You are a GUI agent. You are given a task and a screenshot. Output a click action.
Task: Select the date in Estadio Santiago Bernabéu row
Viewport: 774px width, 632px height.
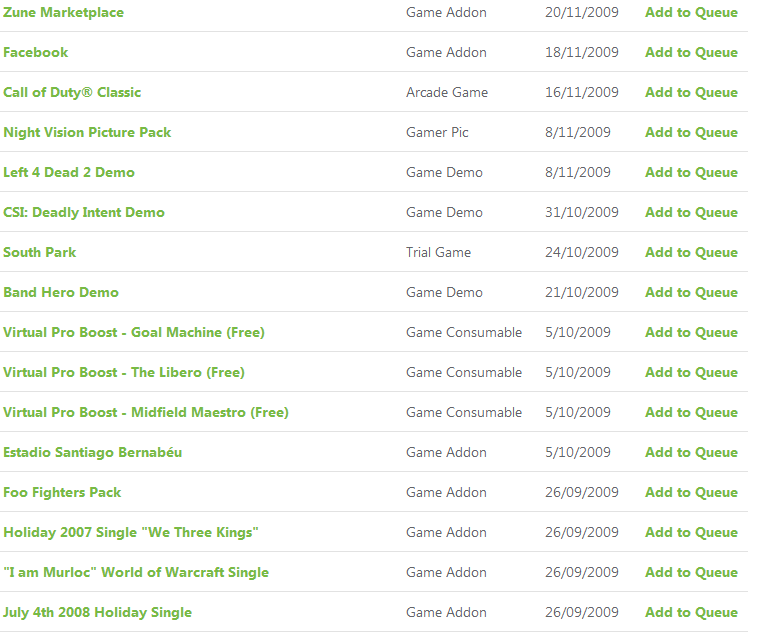[578, 452]
